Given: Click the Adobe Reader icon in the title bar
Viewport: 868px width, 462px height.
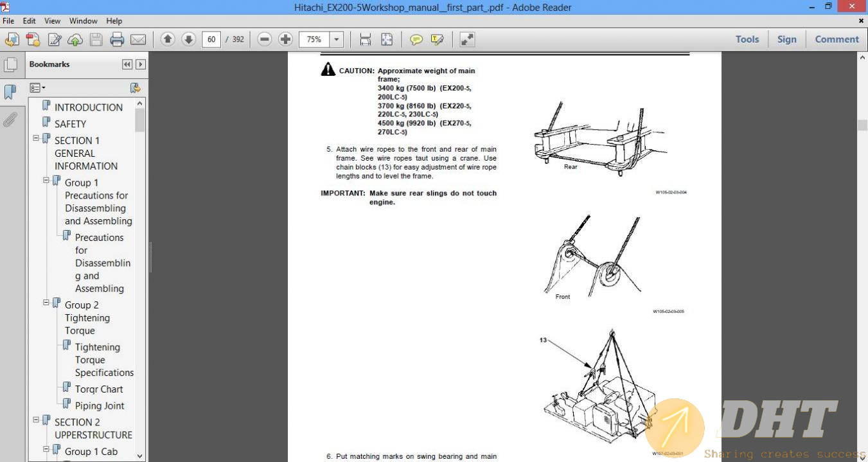Looking at the screenshot, I should [6, 7].
